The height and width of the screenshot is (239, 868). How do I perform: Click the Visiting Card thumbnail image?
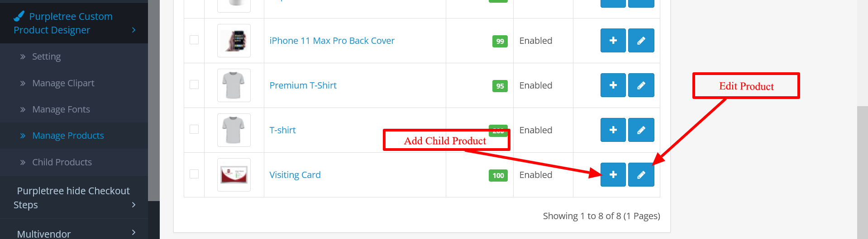[x=234, y=175]
